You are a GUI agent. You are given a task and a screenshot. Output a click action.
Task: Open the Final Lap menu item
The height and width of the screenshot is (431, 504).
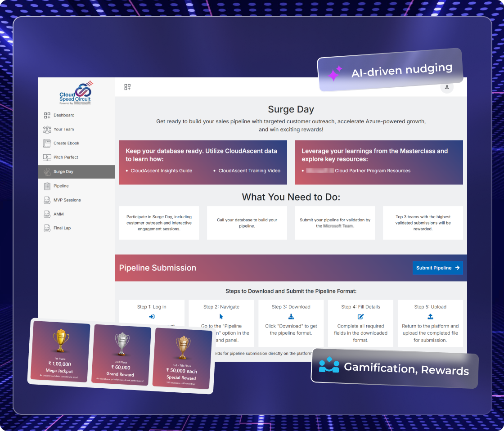(x=62, y=228)
